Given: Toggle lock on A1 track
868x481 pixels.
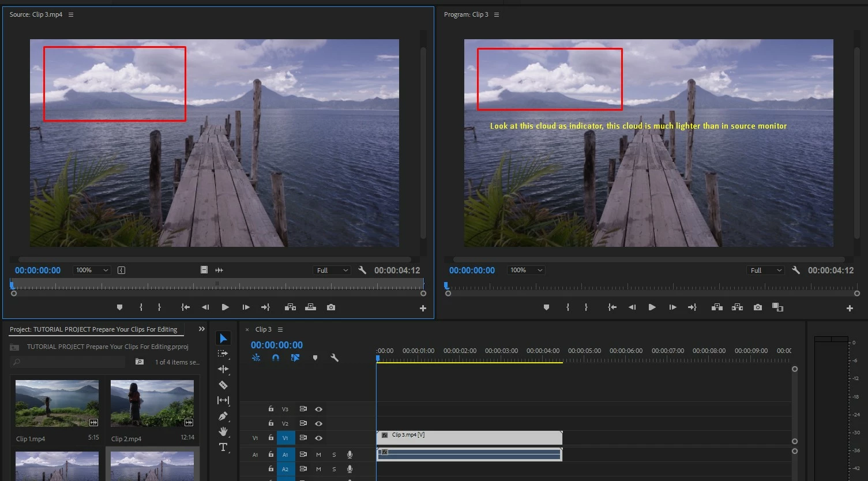Looking at the screenshot, I should coord(270,454).
